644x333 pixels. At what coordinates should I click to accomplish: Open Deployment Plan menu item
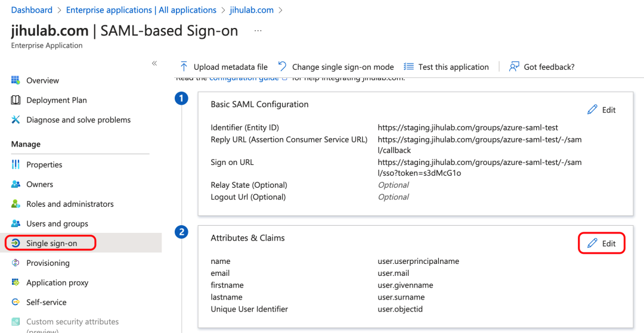[57, 100]
